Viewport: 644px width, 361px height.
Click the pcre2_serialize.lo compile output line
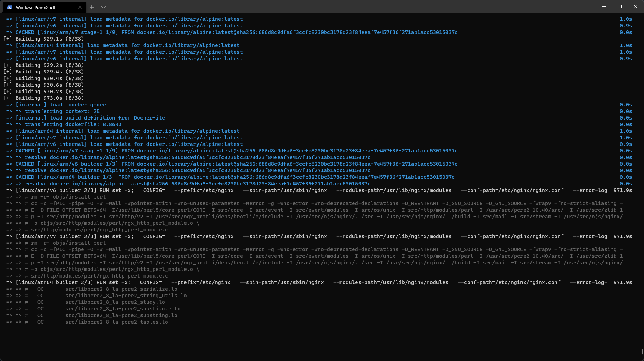(x=121, y=289)
